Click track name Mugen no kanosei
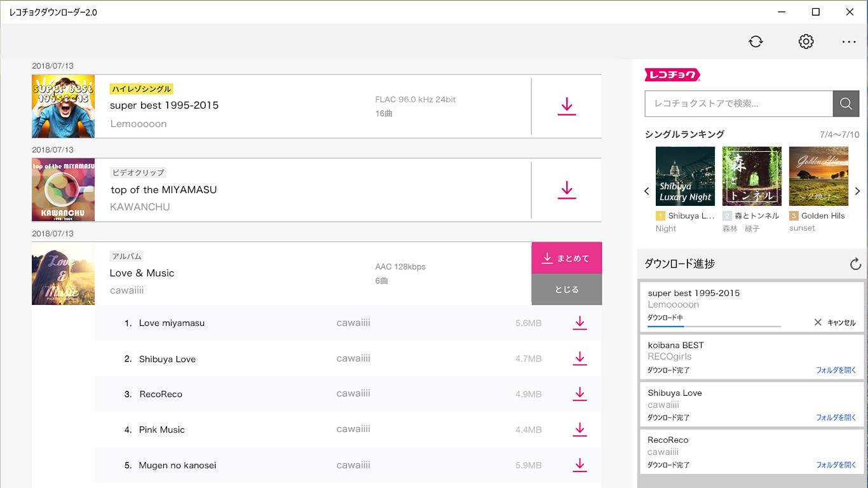This screenshot has width=868, height=488. pyautogui.click(x=178, y=465)
